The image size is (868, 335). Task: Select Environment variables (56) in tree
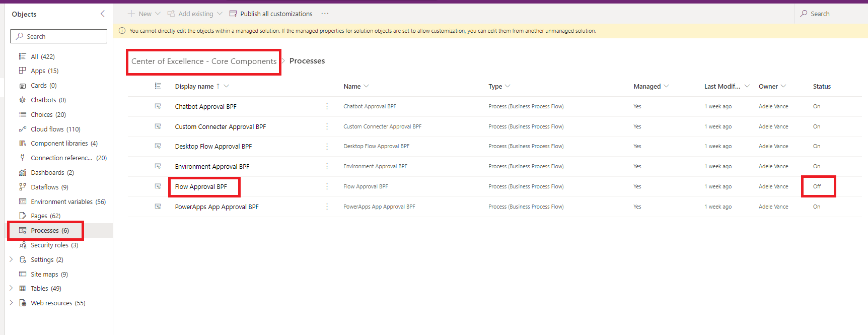(68, 202)
